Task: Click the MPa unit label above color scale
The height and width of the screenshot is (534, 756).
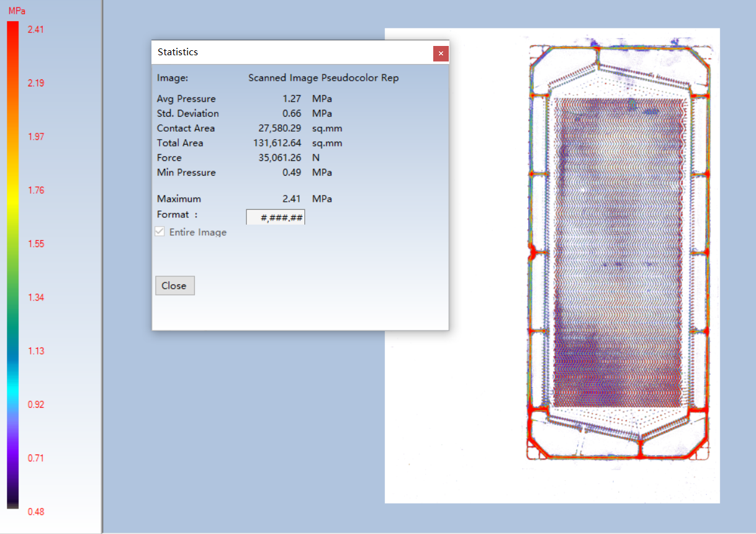Action: pos(17,11)
